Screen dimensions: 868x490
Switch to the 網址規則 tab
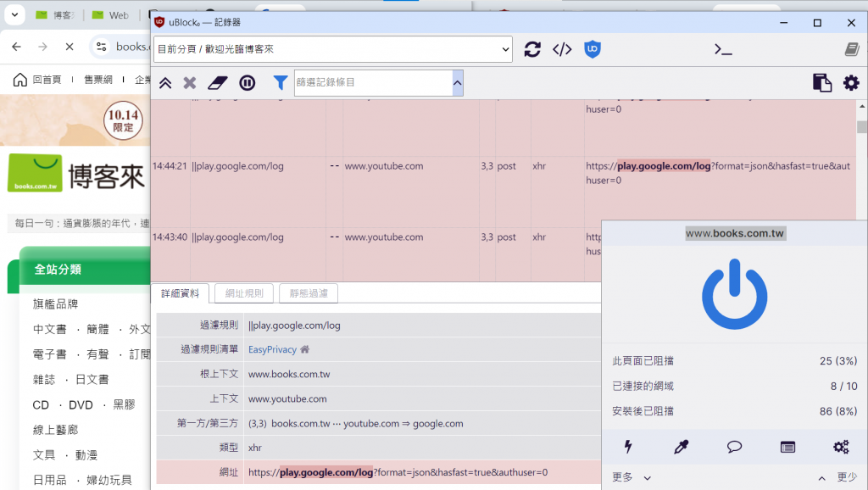point(244,293)
